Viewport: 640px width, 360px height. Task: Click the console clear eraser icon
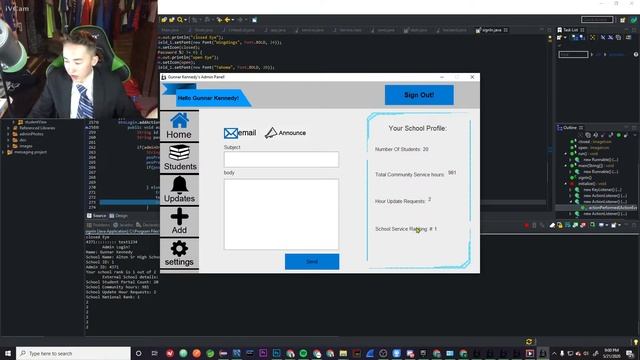pyautogui.click(x=552, y=225)
